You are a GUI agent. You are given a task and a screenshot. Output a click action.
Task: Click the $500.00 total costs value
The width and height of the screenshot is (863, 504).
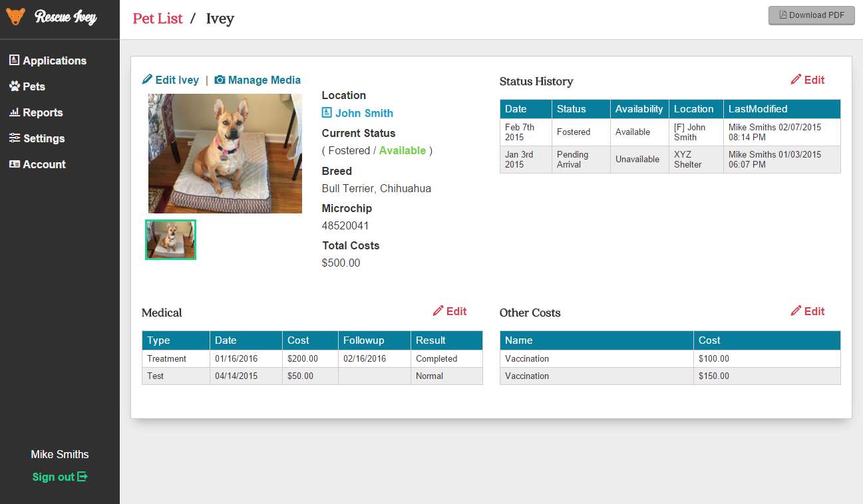tap(341, 263)
